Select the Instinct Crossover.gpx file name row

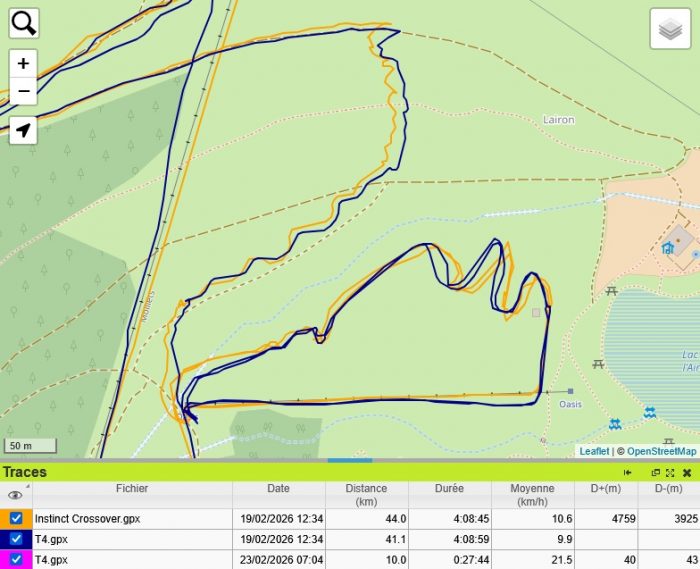[87, 519]
